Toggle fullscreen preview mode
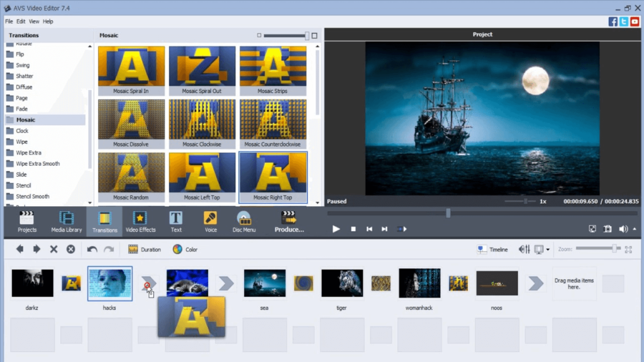 click(592, 229)
